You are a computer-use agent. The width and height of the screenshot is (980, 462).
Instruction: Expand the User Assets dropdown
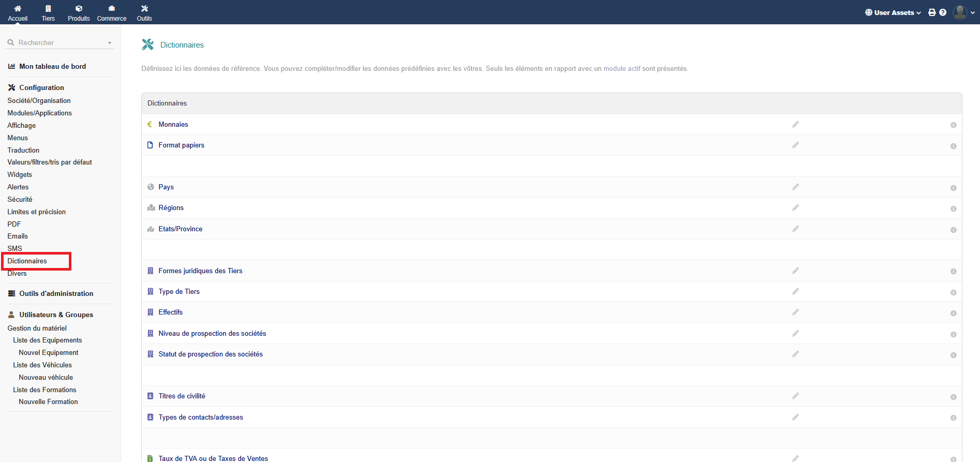point(893,12)
